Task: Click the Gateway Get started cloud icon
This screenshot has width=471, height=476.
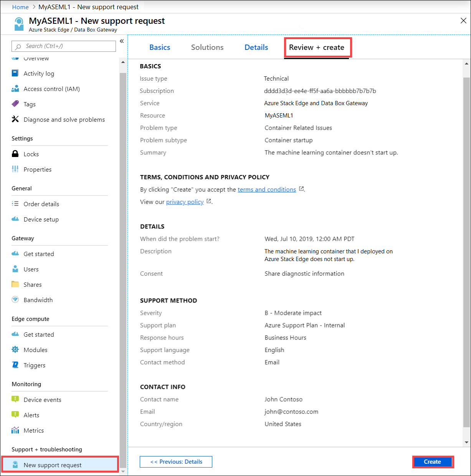Action: point(15,253)
